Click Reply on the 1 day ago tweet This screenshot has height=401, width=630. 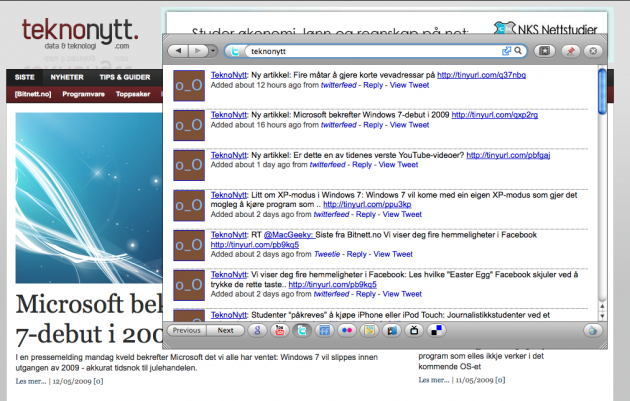[362, 165]
